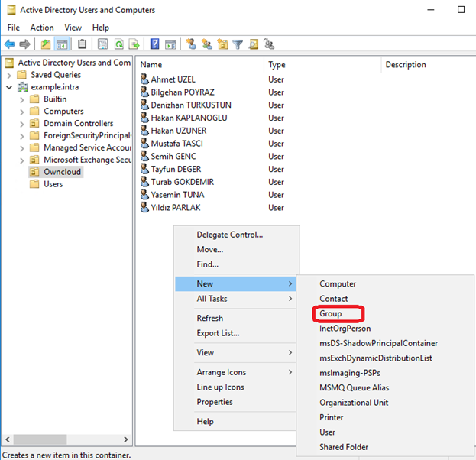Sort by the Name column header

pyautogui.click(x=200, y=65)
